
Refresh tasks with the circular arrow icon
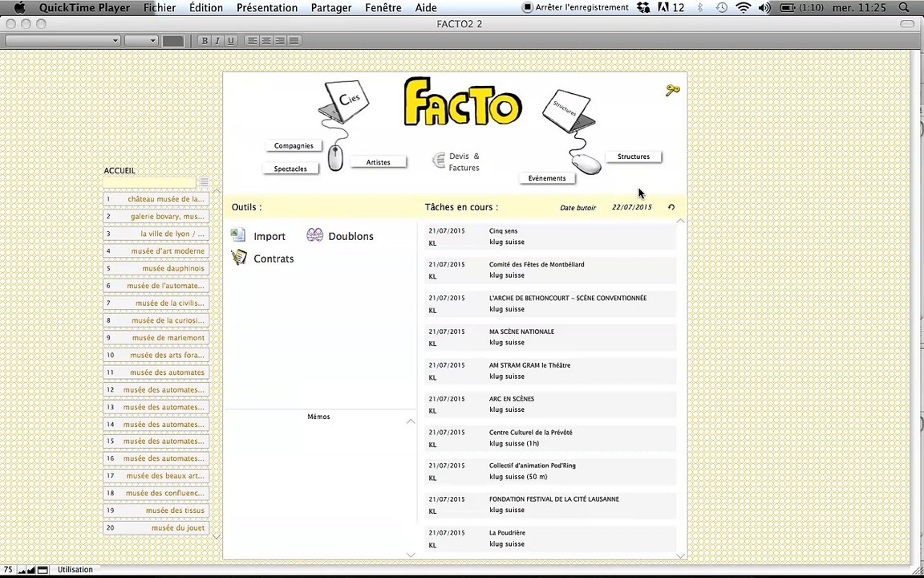click(x=671, y=207)
